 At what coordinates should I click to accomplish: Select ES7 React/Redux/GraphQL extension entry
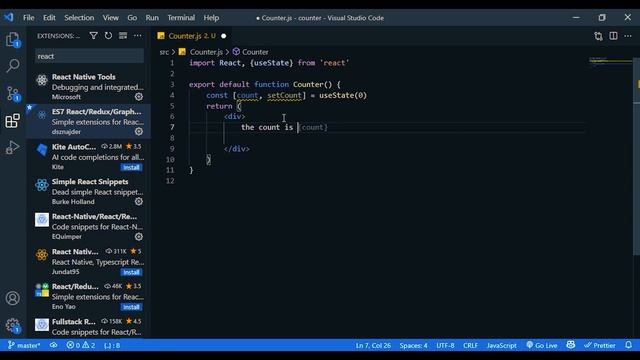pyautogui.click(x=89, y=121)
